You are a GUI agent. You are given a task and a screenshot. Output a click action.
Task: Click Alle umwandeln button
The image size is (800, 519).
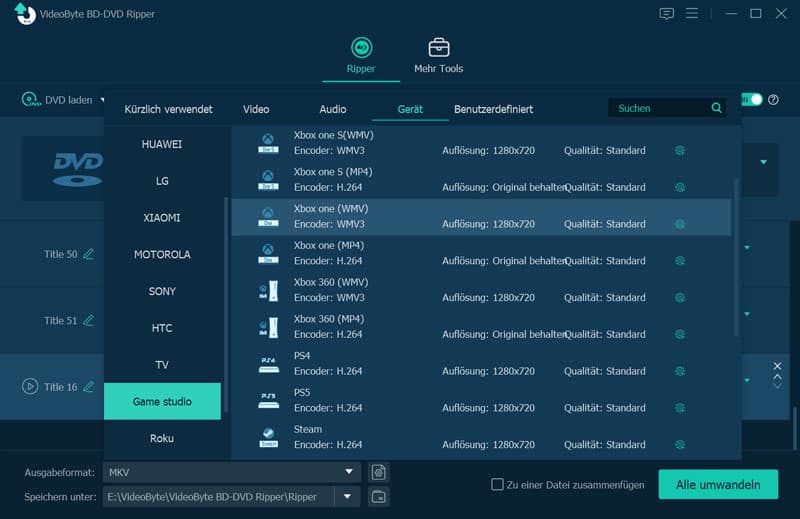[x=718, y=484]
